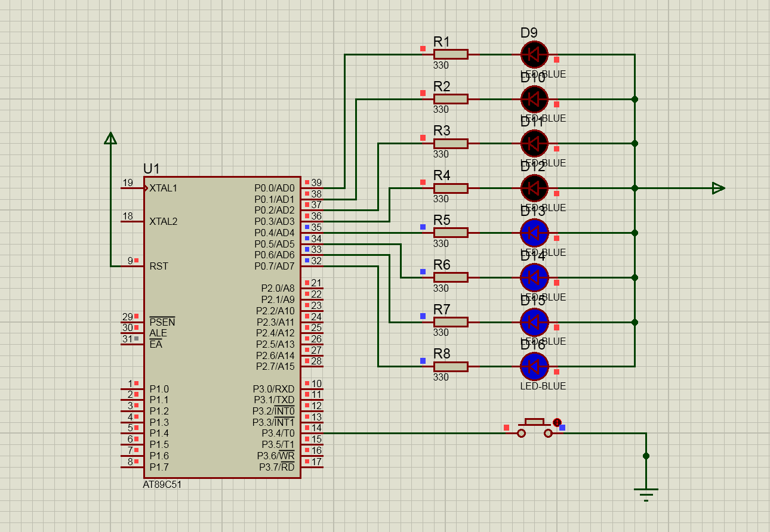Image resolution: width=770 pixels, height=532 pixels.
Task: Click the R5 reference label
Action: coord(442,219)
